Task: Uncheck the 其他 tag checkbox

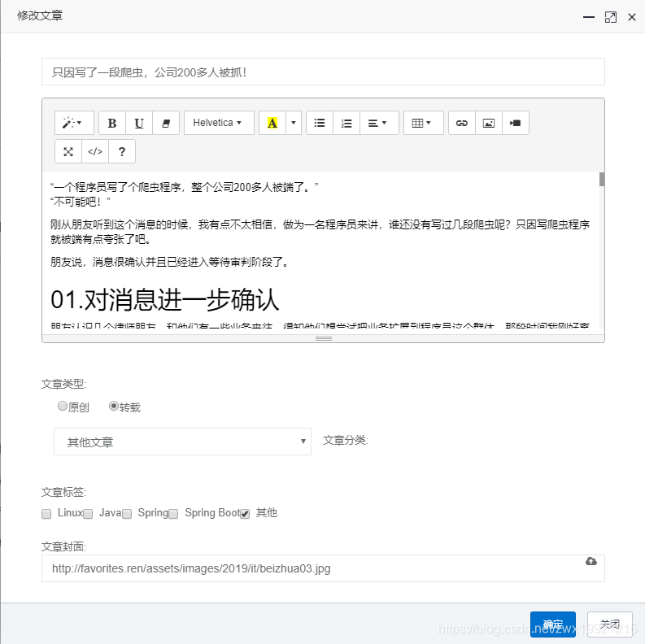Action: click(245, 514)
